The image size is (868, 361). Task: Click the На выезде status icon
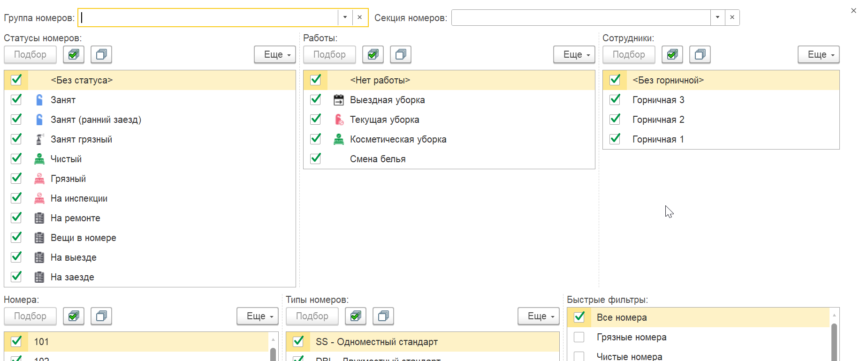[x=39, y=257]
